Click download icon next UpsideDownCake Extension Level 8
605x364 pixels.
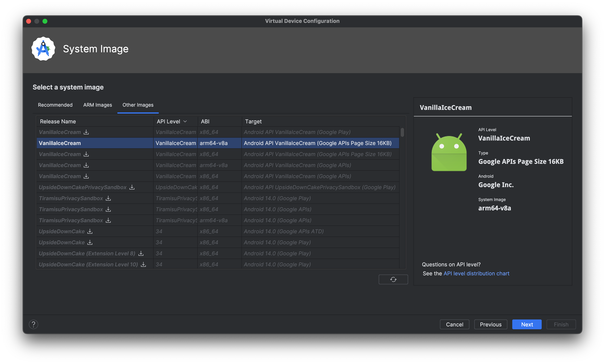coord(141,253)
